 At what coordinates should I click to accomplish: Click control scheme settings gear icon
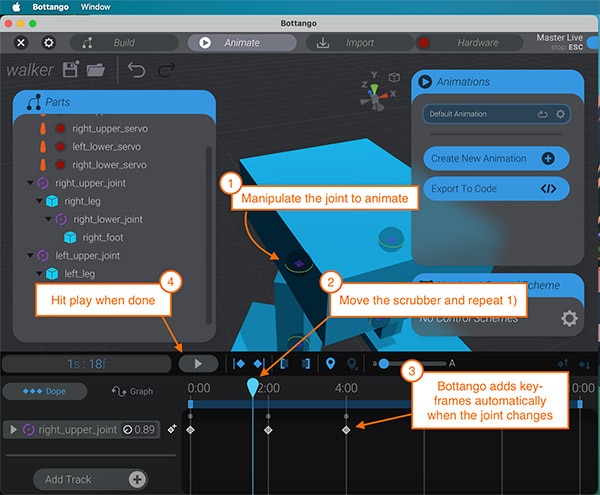coord(569,318)
